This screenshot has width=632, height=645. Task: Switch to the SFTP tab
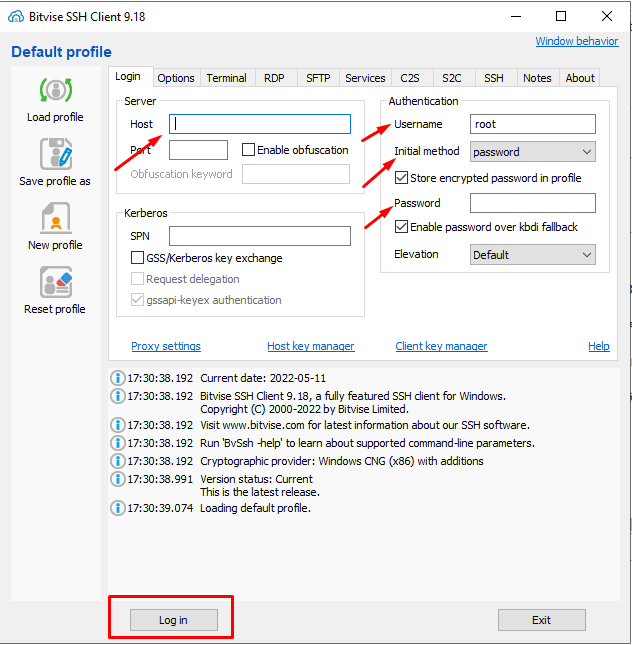(318, 78)
